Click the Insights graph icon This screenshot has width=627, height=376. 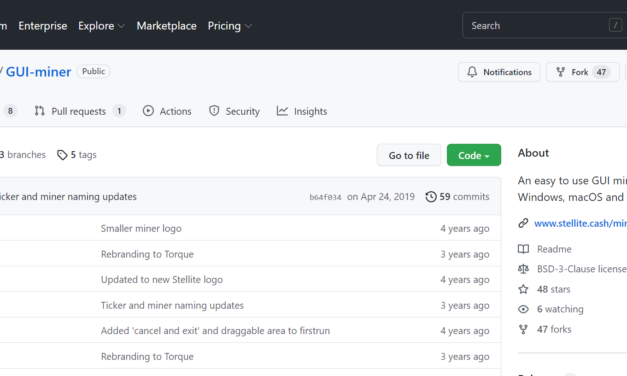click(282, 111)
